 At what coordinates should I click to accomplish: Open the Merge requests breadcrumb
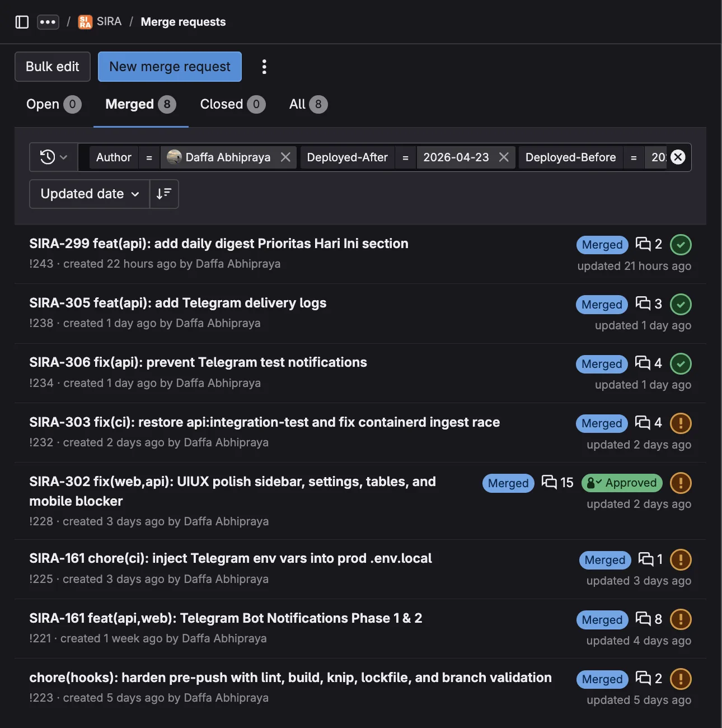pyautogui.click(x=183, y=22)
